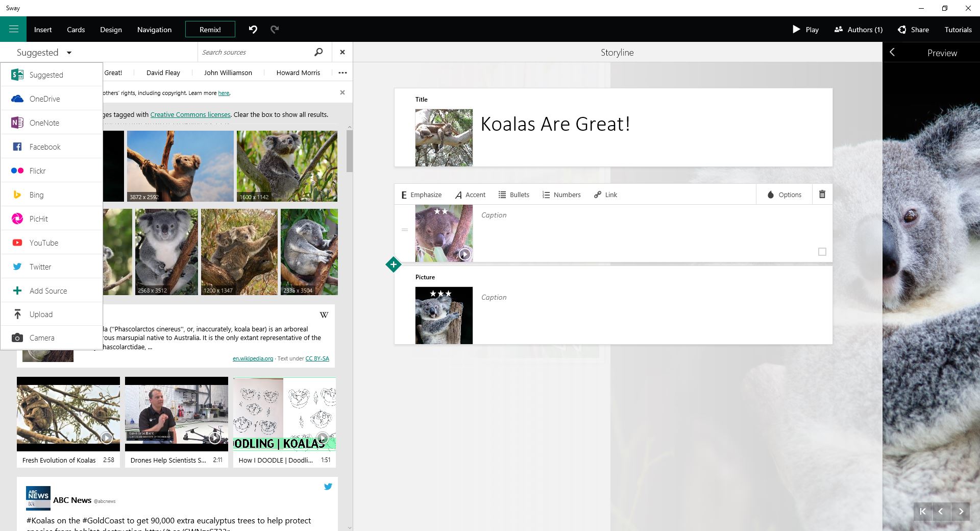
Task: Open Authors (1) panel
Action: pyautogui.click(x=859, y=30)
